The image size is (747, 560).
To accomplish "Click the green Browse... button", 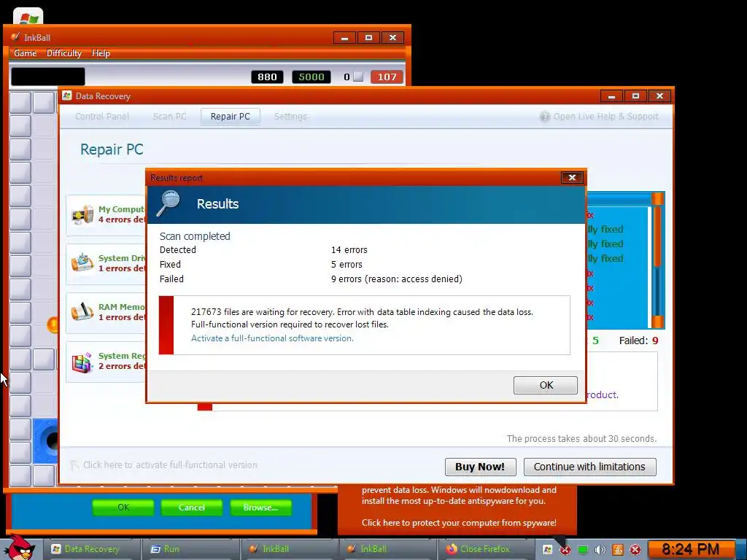I will [260, 507].
